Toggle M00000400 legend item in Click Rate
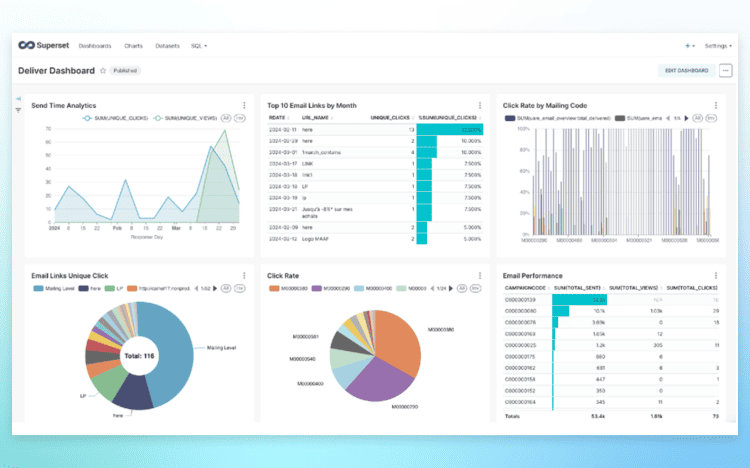750x468 pixels. (373, 289)
